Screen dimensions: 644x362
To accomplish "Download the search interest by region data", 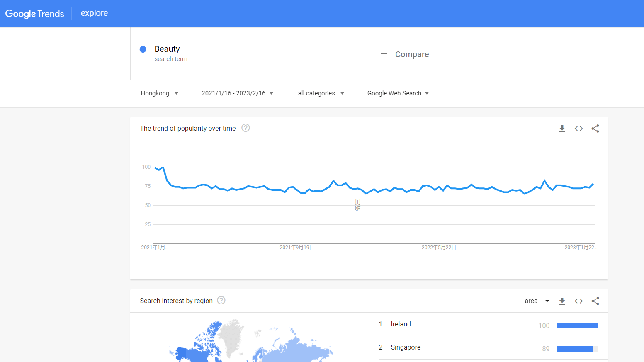I will [562, 301].
